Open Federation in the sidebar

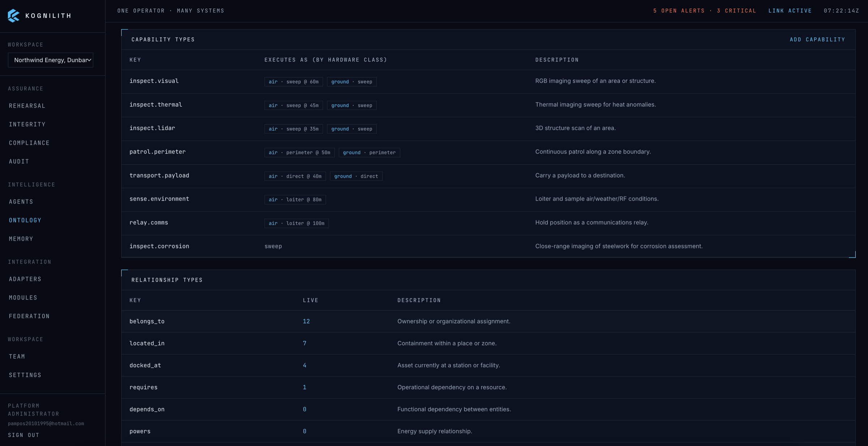29,316
